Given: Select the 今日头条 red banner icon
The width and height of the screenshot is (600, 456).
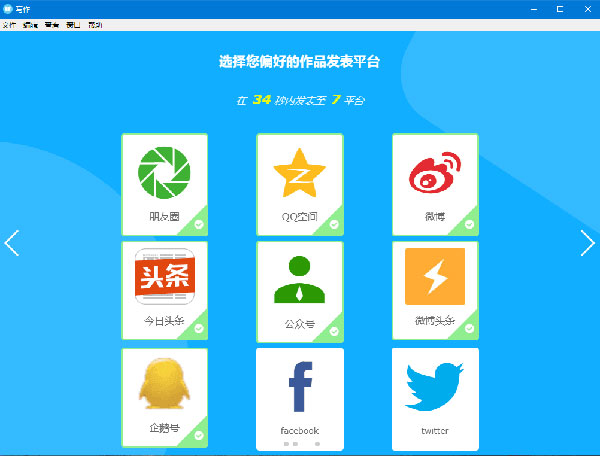Looking at the screenshot, I should click(x=165, y=276).
